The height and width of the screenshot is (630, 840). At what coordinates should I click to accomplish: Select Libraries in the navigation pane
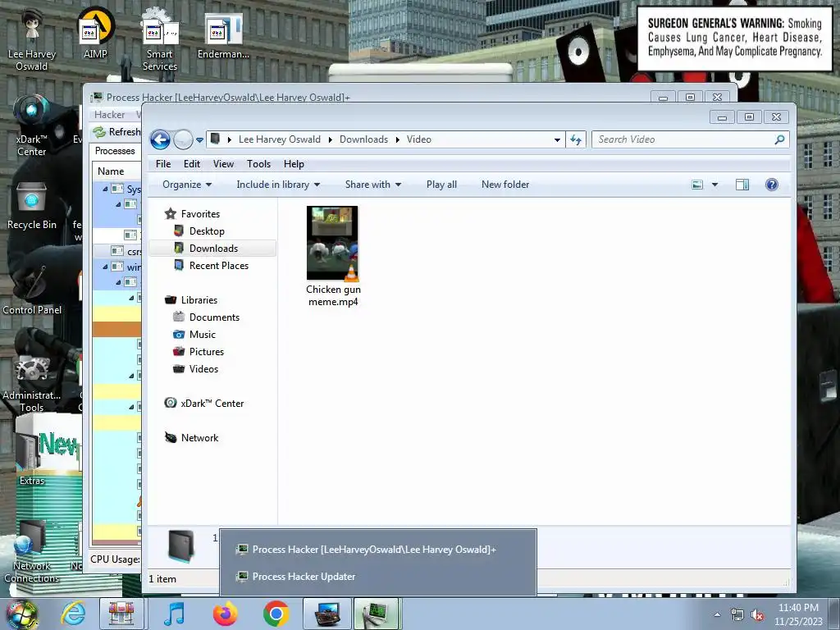pos(199,300)
